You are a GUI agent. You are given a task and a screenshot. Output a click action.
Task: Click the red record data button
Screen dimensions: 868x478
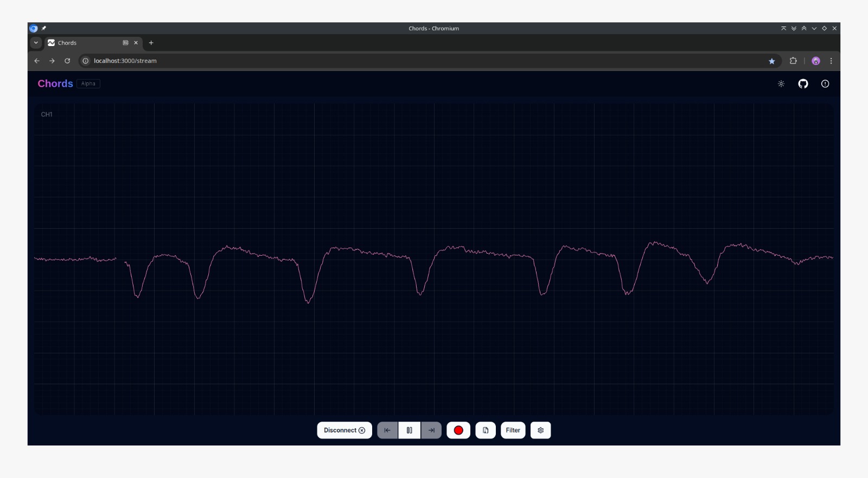coord(458,430)
